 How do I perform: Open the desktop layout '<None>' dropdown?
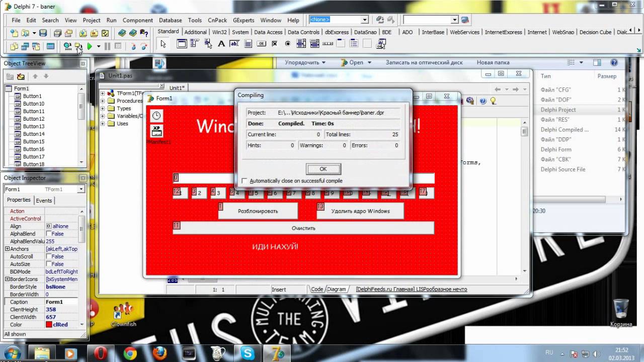click(365, 20)
